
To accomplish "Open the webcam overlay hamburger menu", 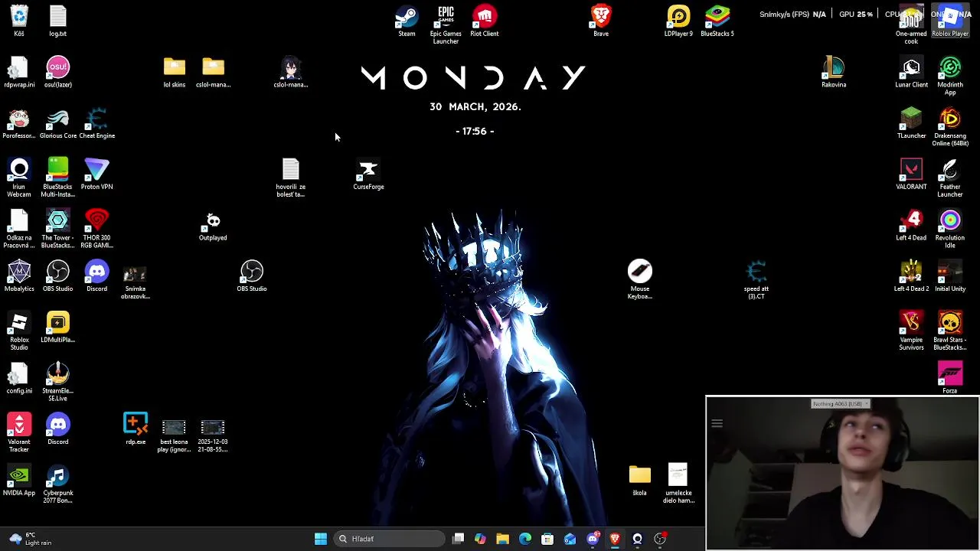I will (x=717, y=423).
